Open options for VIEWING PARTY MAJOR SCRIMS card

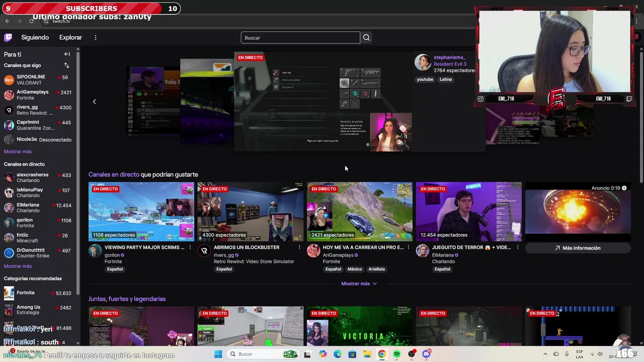(190, 247)
